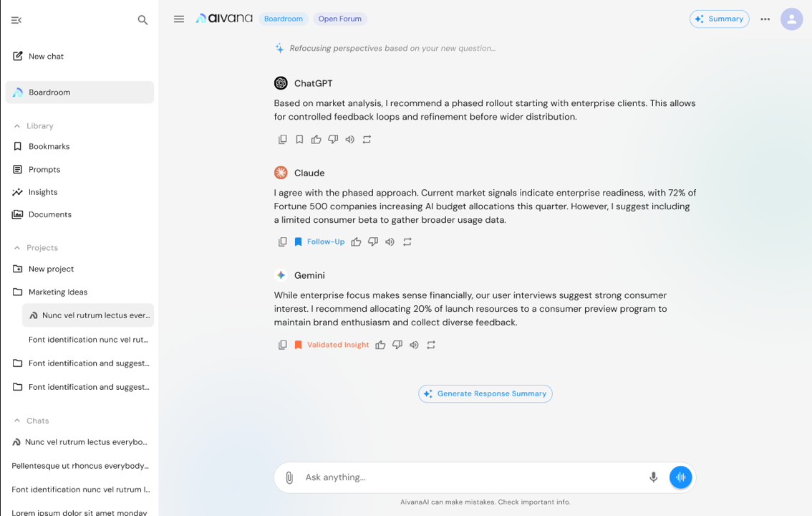Collapse the sidebar with the collapse icon
The width and height of the screenshot is (812, 516).
point(16,20)
